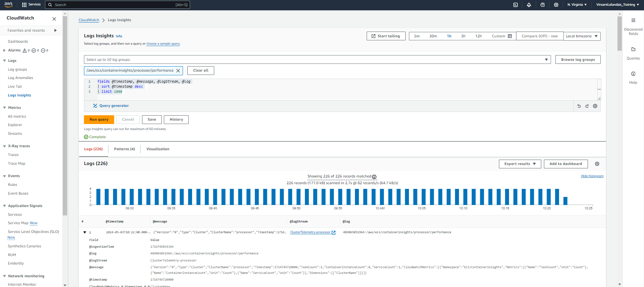This screenshot has width=644, height=287.
Task: Open the Services grid menu
Action: pyautogui.click(x=31, y=5)
